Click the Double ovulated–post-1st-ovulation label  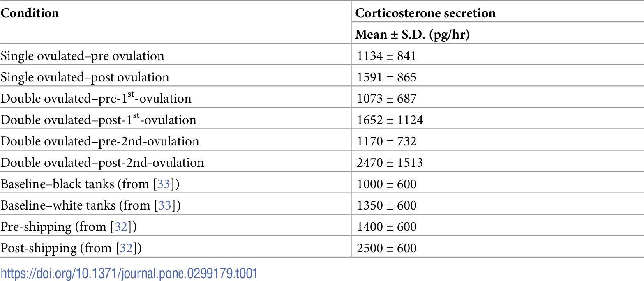(x=98, y=120)
